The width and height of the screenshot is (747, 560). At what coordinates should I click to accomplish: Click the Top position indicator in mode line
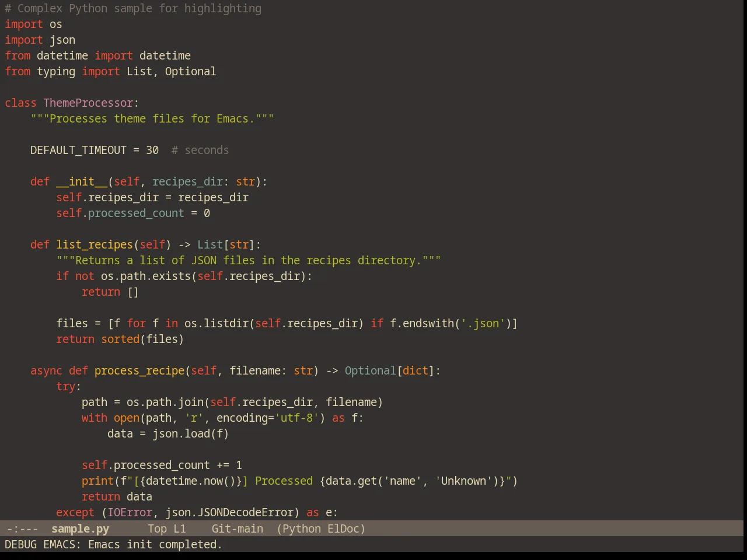(157, 528)
